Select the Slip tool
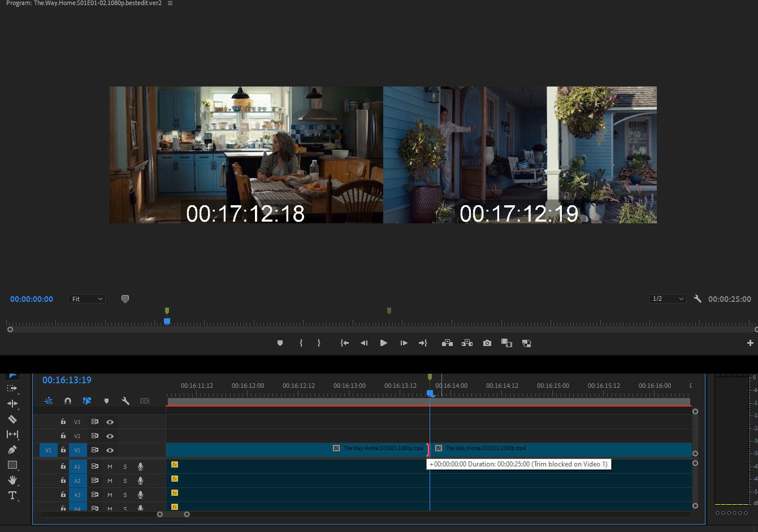The width and height of the screenshot is (758, 532). point(12,434)
